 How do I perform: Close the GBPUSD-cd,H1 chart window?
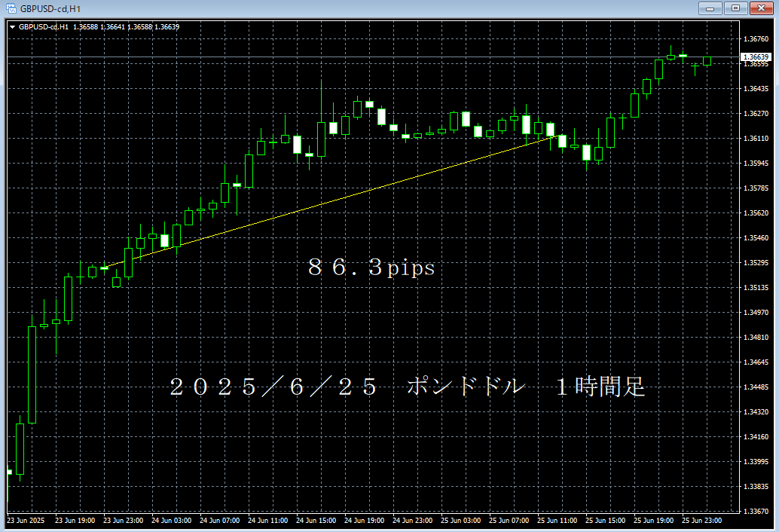(759, 8)
